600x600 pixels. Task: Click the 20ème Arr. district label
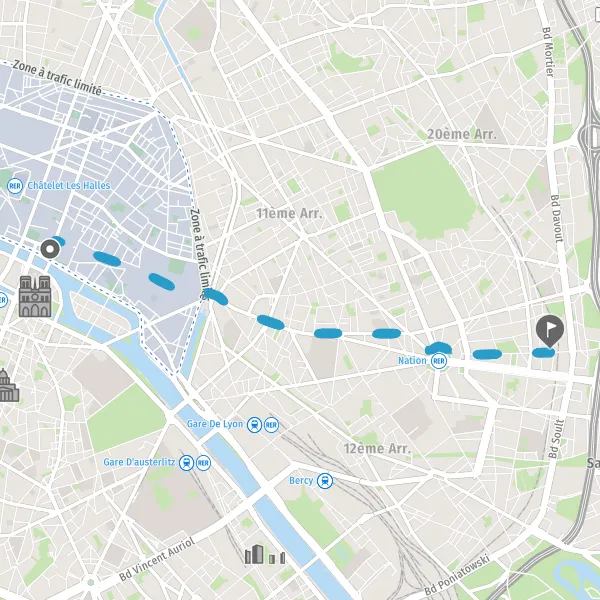tap(462, 134)
